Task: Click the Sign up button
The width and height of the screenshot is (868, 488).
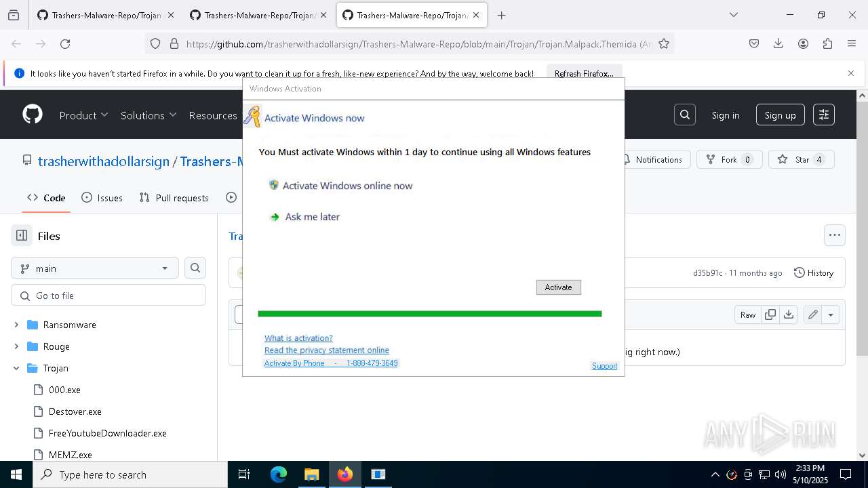Action: coord(781,115)
